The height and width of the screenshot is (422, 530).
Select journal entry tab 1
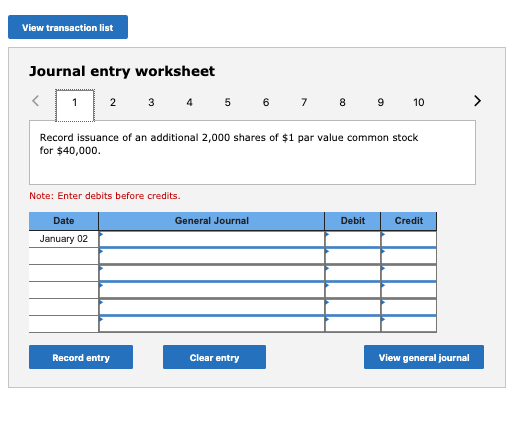[x=75, y=105]
